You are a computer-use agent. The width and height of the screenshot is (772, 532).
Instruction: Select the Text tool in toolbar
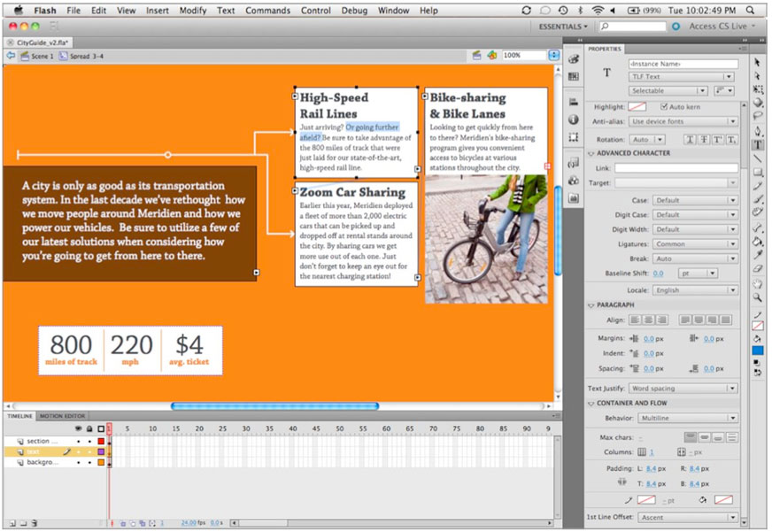(x=757, y=144)
